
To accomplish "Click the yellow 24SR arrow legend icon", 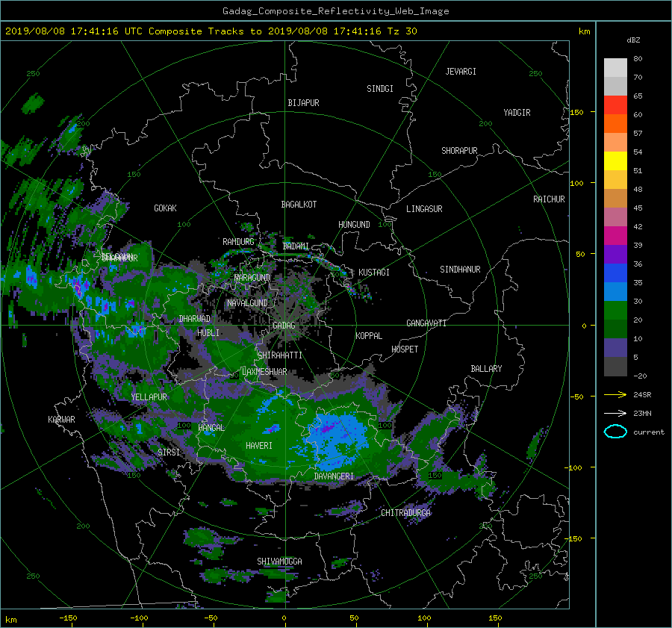I will point(615,394).
